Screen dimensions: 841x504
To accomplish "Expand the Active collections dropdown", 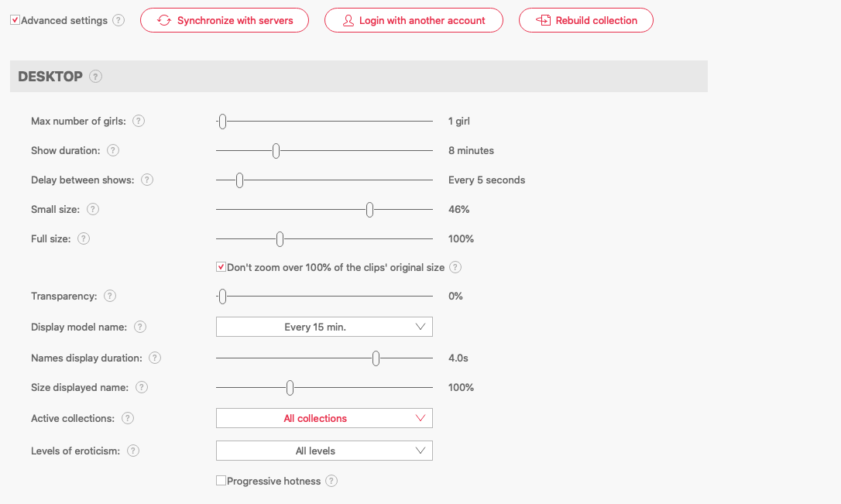I will pos(324,419).
